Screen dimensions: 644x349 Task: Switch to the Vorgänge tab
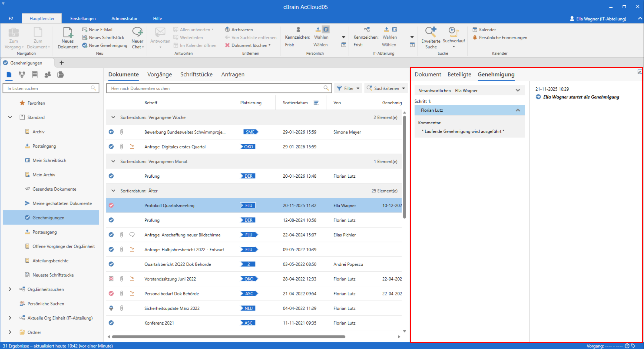(159, 74)
